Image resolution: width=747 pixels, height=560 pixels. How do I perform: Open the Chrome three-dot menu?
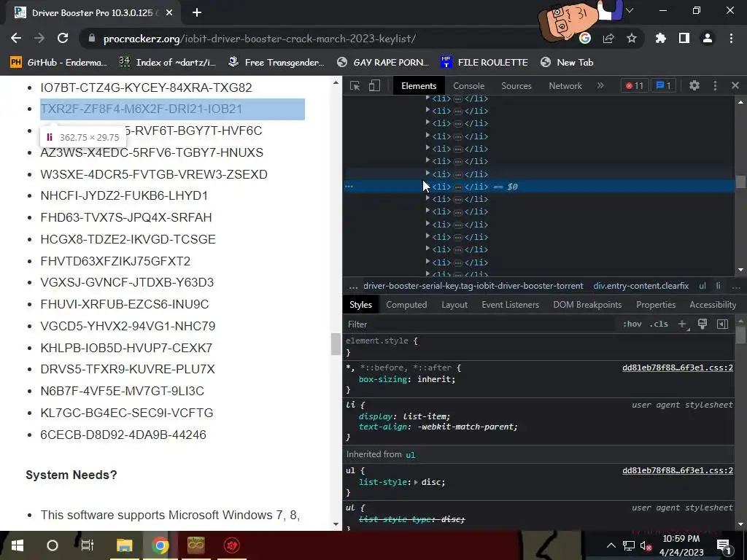(731, 38)
